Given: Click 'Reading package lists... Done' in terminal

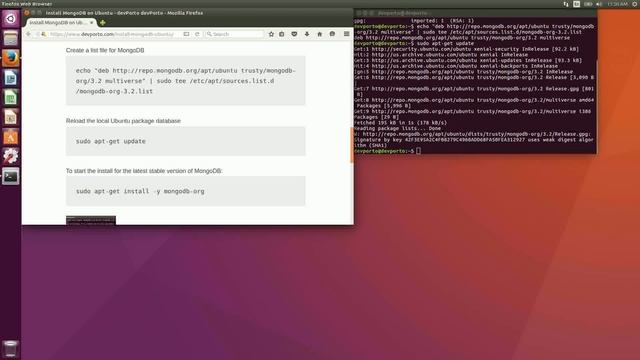Looking at the screenshot, I should pyautogui.click(x=397, y=128).
